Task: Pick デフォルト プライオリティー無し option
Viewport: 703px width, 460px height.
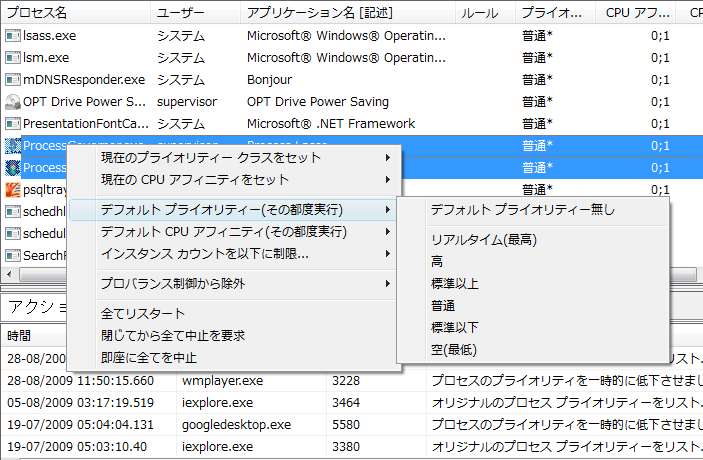Action: pyautogui.click(x=522, y=210)
